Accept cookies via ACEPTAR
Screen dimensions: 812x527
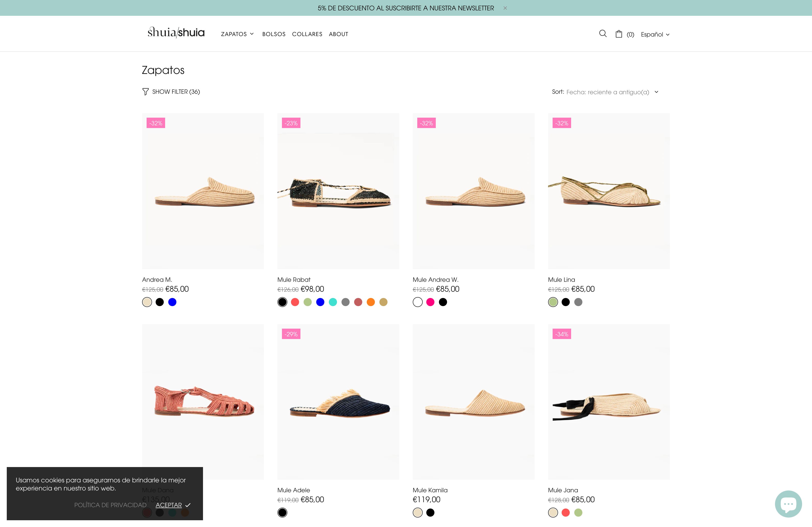click(168, 505)
